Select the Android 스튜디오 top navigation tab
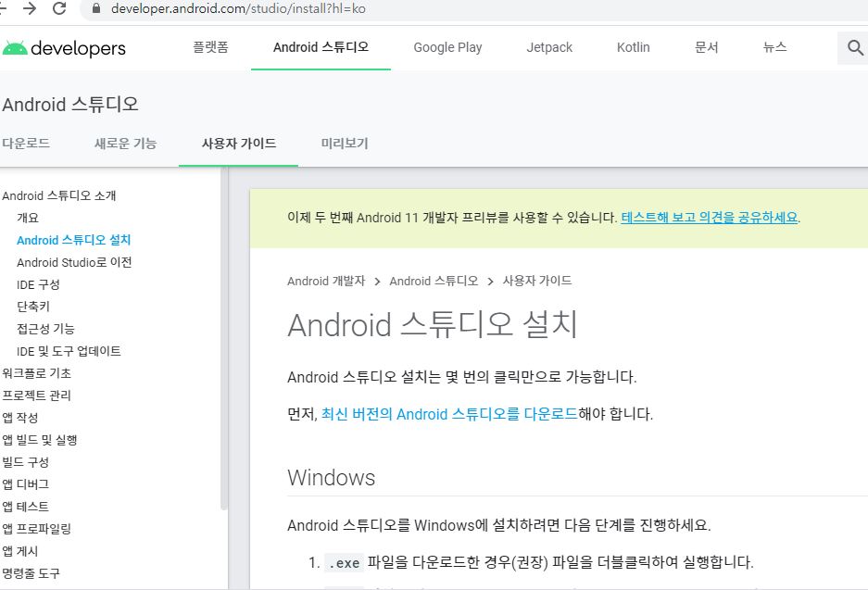868x590 pixels. 321,47
